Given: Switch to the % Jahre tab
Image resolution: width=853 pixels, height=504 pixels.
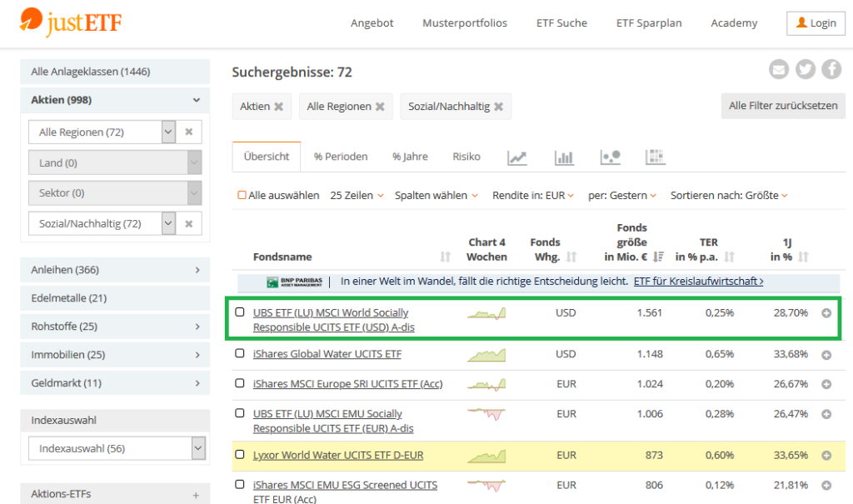Looking at the screenshot, I should pos(410,157).
